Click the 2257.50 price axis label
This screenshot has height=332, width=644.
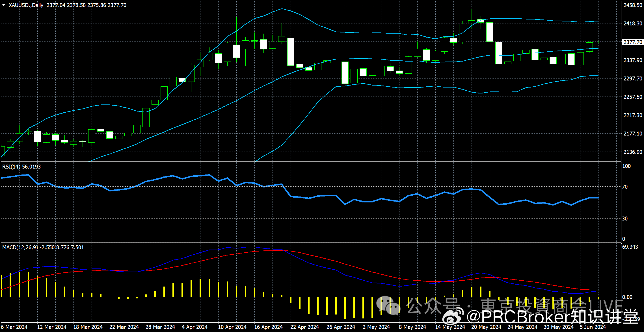click(633, 97)
